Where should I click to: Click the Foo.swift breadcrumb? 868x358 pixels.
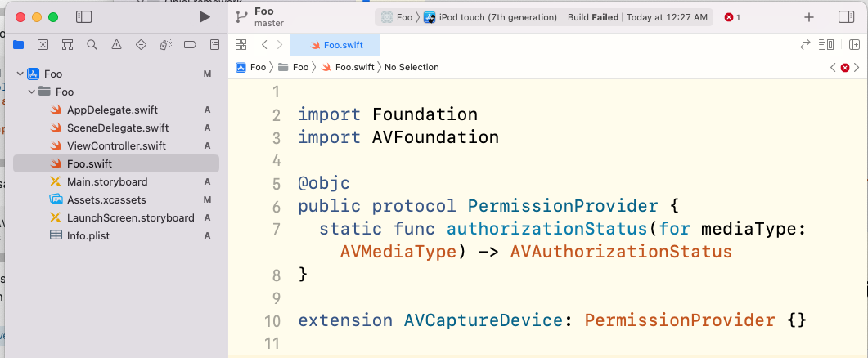click(348, 67)
